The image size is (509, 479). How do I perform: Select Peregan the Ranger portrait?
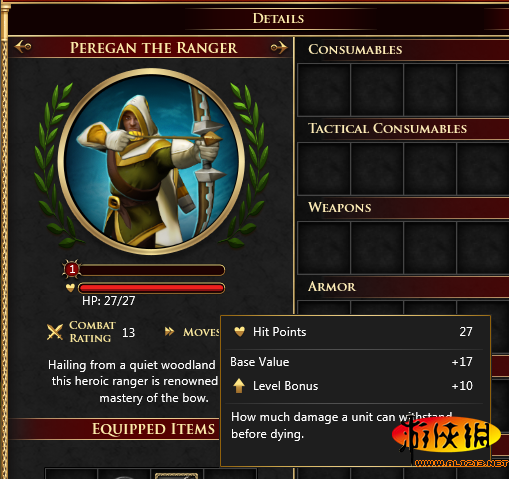point(151,161)
